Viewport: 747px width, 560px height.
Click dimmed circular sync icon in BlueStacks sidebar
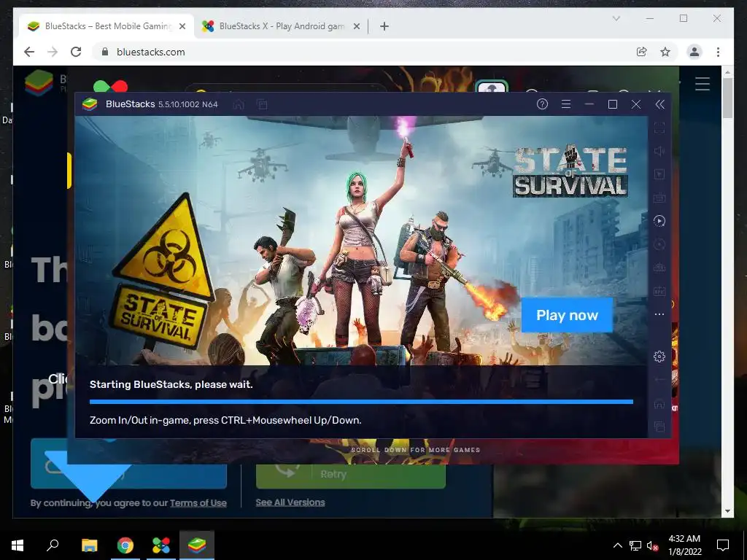tap(659, 244)
